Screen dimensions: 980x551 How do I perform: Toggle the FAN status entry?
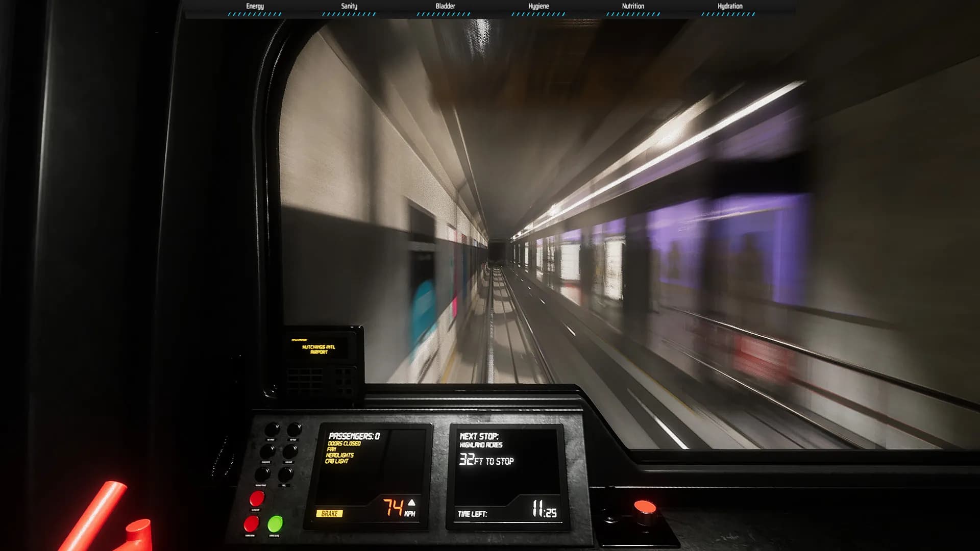(332, 449)
